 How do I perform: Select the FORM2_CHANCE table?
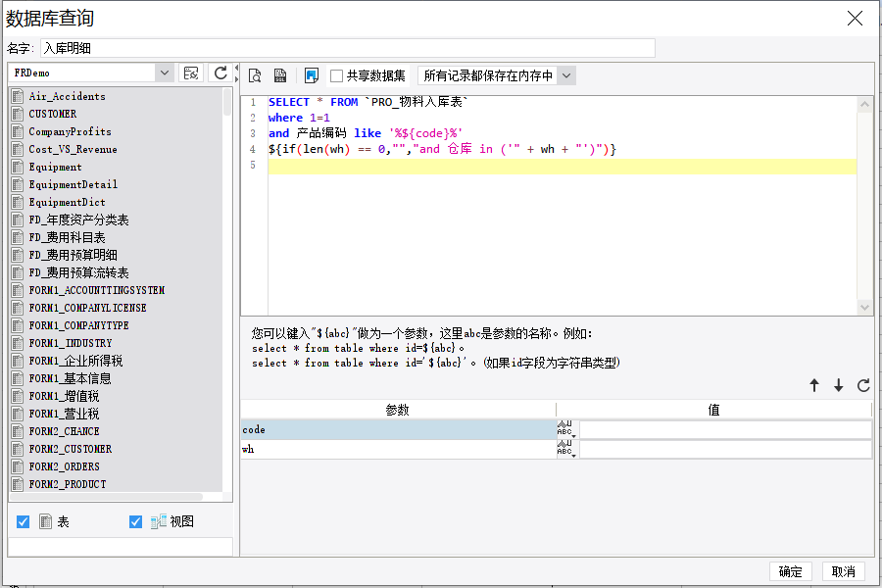tap(64, 431)
